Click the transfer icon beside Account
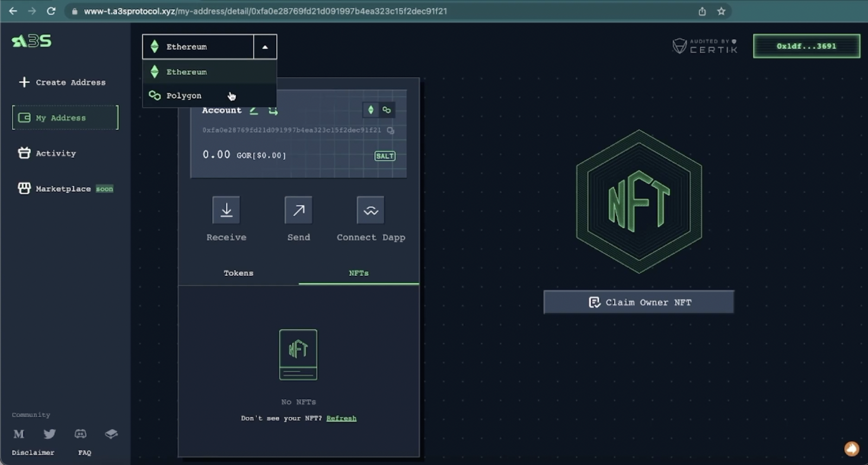 (273, 111)
